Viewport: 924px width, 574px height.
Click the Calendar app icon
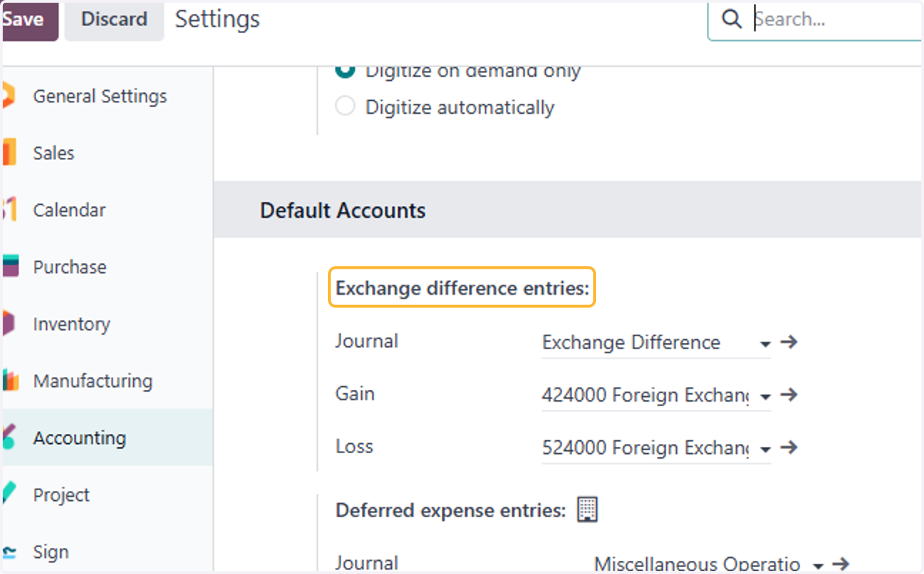(x=8, y=210)
